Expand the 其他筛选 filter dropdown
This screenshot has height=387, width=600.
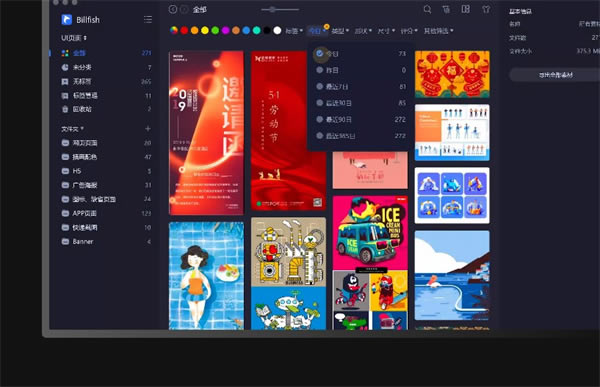pos(439,31)
